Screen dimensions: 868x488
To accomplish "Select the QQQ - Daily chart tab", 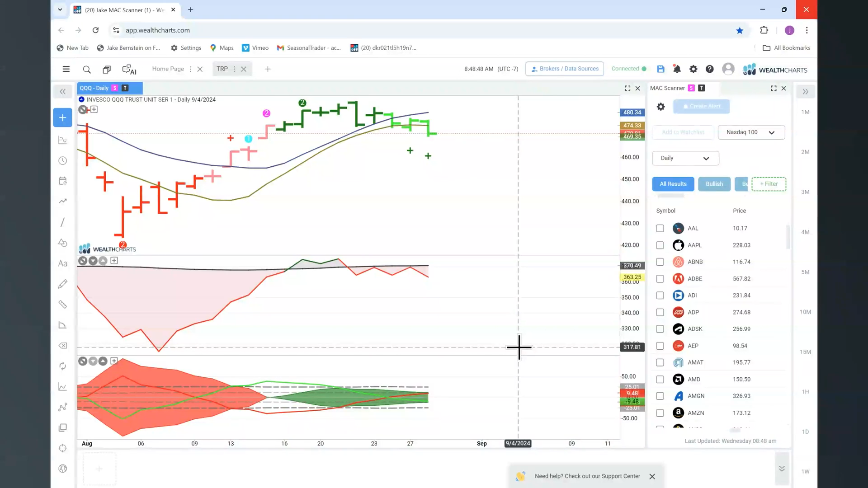I will 109,88.
